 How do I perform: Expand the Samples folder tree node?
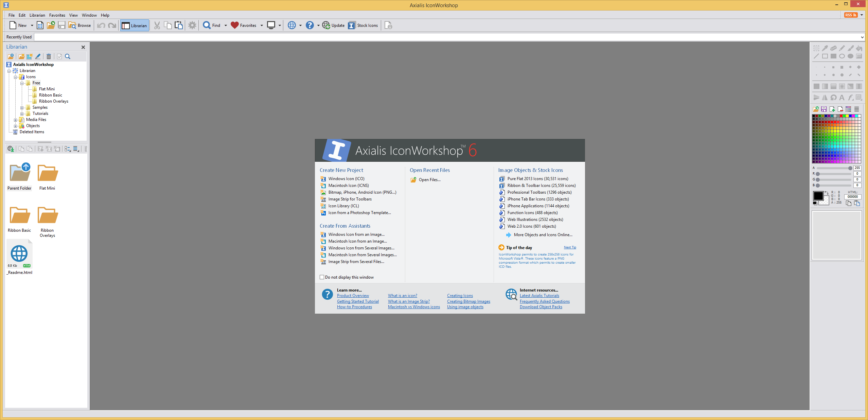[22, 107]
